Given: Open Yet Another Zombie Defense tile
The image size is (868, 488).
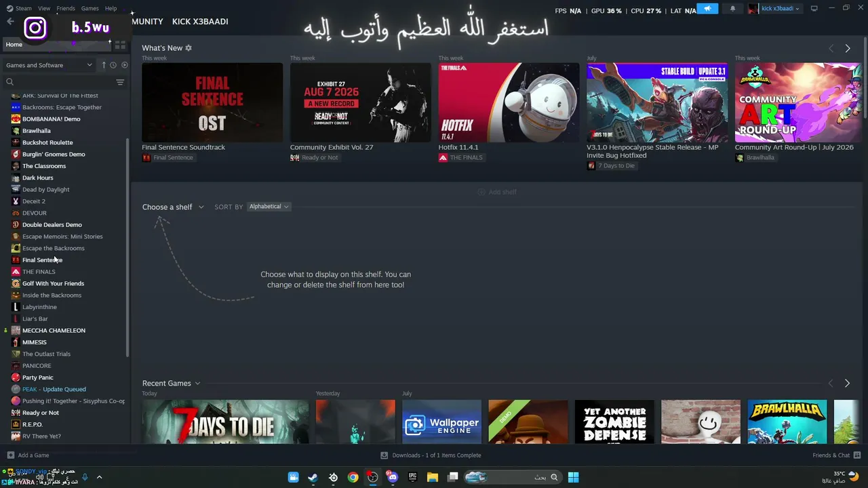Looking at the screenshot, I should 614,422.
